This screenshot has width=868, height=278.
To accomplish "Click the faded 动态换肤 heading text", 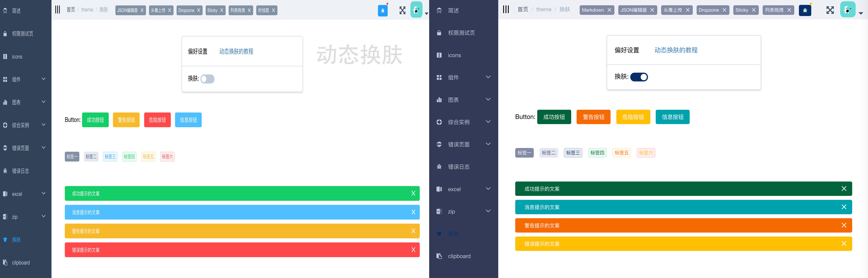I will tap(359, 55).
